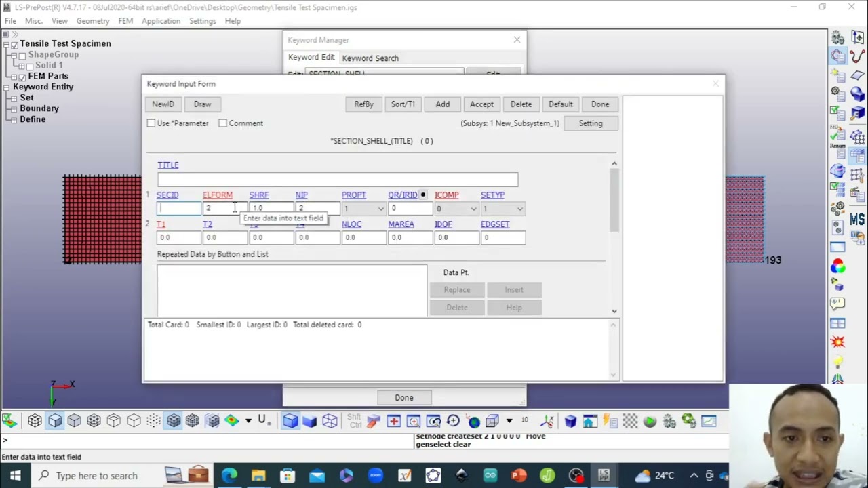Click the RGB color circles icon
Screen dimensions: 868x488
pos(837,267)
